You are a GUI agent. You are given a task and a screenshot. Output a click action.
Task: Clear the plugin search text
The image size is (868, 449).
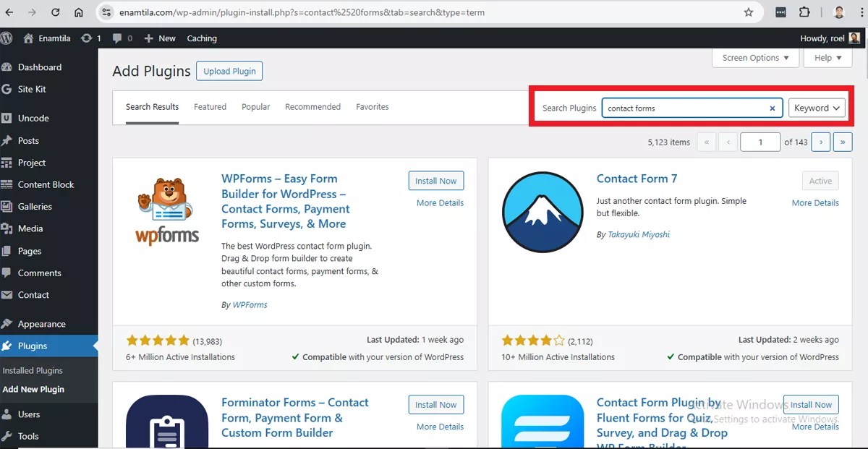[773, 108]
